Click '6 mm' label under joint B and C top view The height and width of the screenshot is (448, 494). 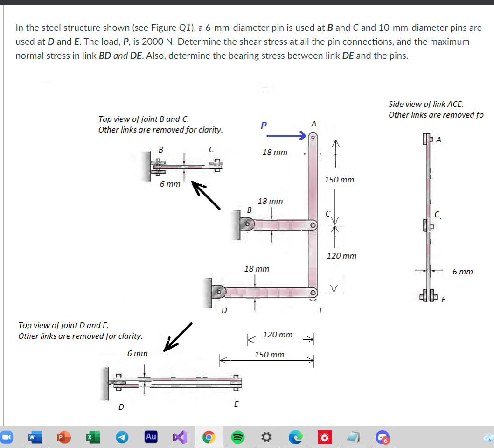click(x=170, y=184)
